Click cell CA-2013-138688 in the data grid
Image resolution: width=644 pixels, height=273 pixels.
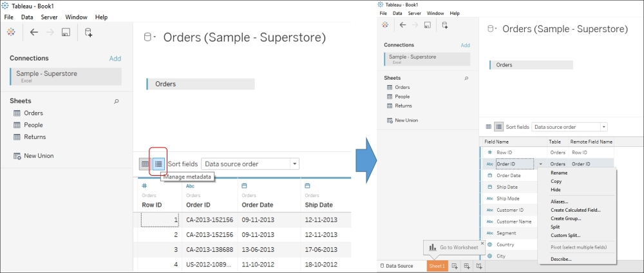(x=209, y=250)
